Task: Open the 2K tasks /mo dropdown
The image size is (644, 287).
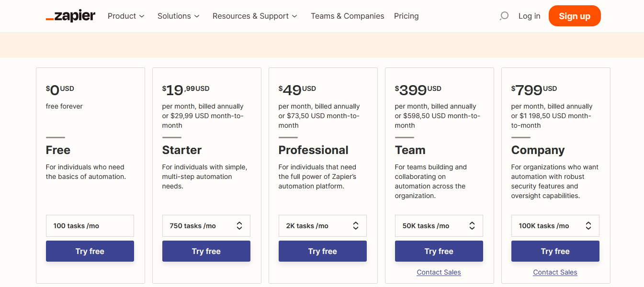Action: (x=323, y=226)
